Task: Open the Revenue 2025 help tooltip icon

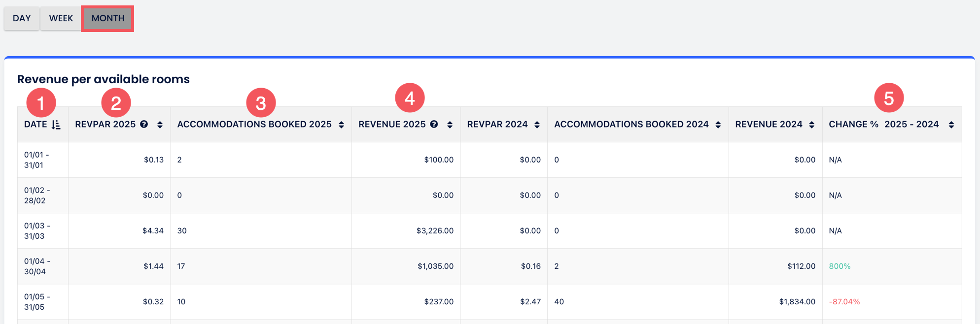Action: click(434, 124)
